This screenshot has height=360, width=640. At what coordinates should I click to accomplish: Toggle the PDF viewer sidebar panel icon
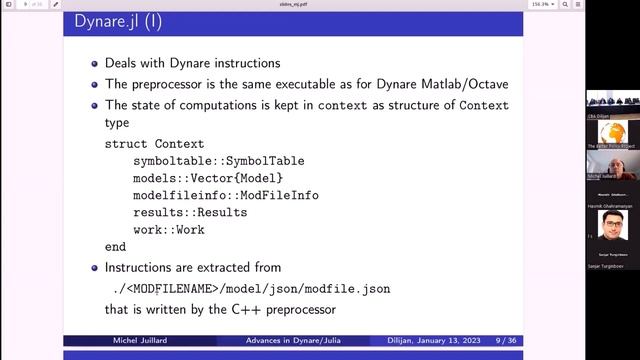click(9, 4)
